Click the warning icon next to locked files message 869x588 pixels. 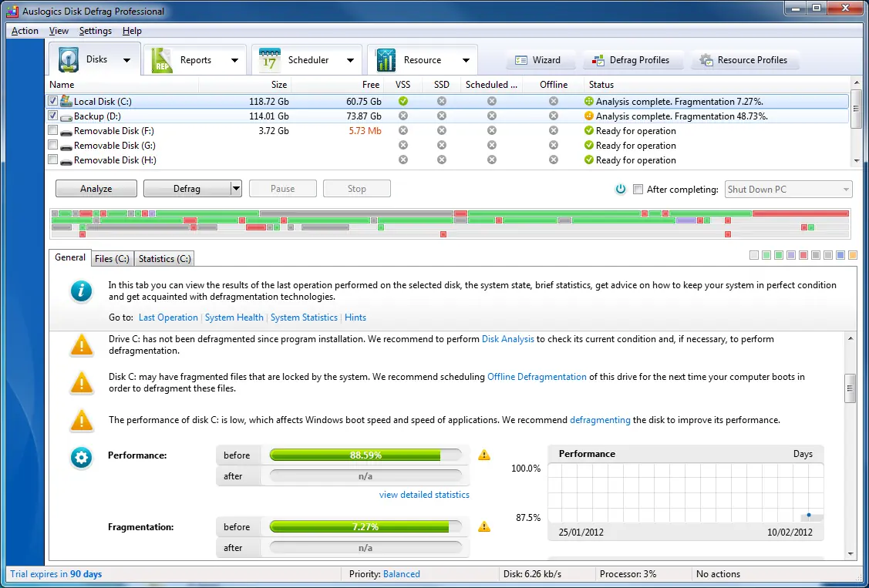[x=82, y=382]
